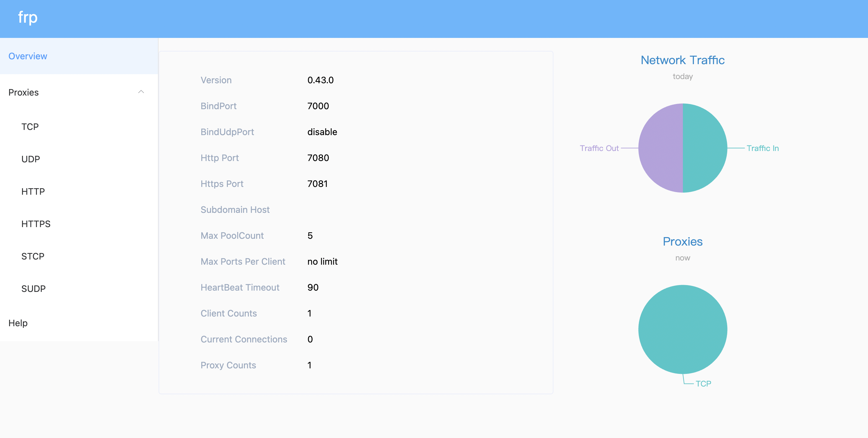The image size is (868, 438).
Task: Collapse the Proxies menu chevron
Action: point(141,92)
